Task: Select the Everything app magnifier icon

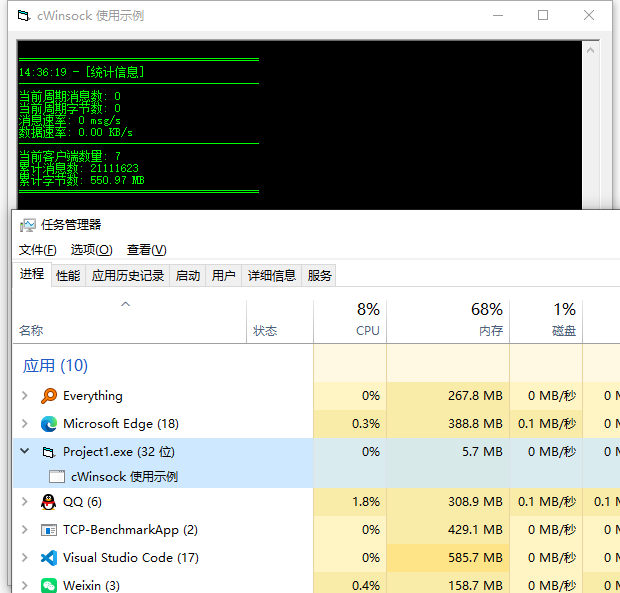Action: 49,396
